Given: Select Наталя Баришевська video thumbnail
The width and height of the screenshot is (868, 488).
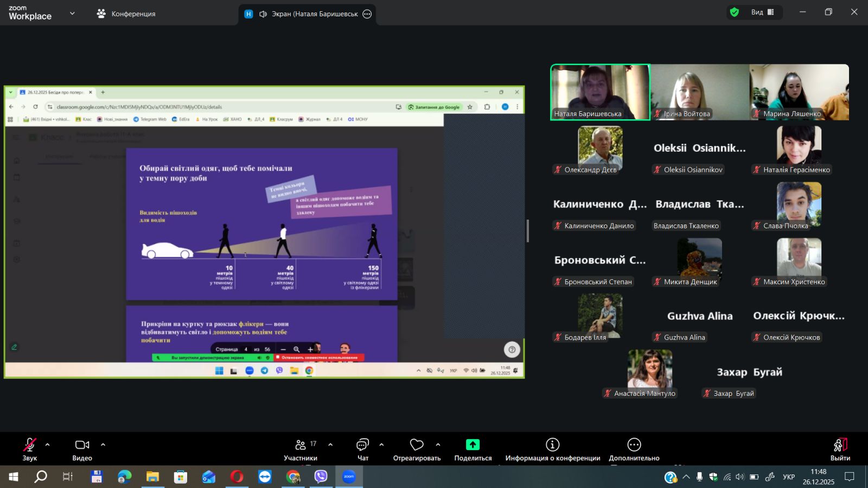Looking at the screenshot, I should [x=600, y=92].
